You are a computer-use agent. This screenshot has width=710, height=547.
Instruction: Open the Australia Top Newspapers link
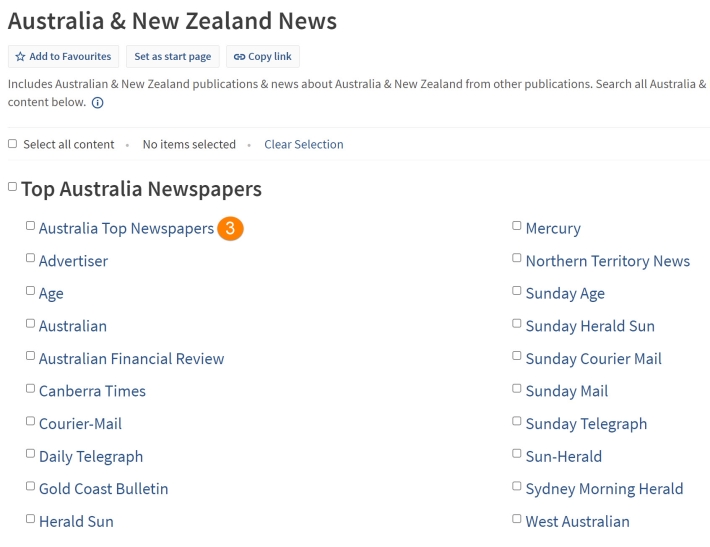(126, 229)
